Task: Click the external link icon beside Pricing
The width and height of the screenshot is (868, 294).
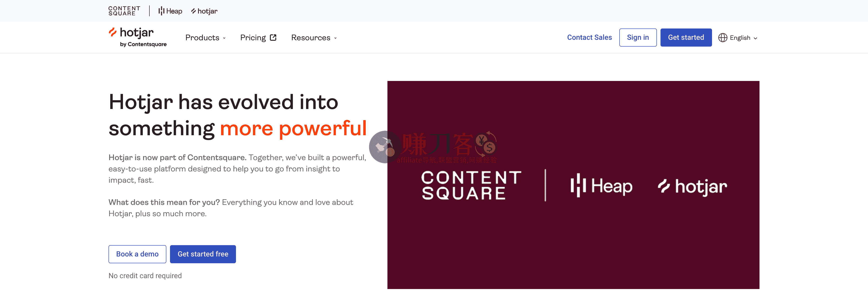Action: click(x=273, y=37)
